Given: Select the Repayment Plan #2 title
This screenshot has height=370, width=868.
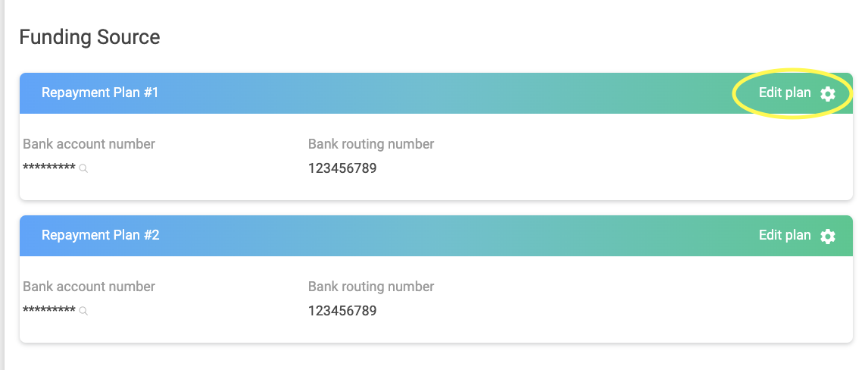Looking at the screenshot, I should click(100, 235).
